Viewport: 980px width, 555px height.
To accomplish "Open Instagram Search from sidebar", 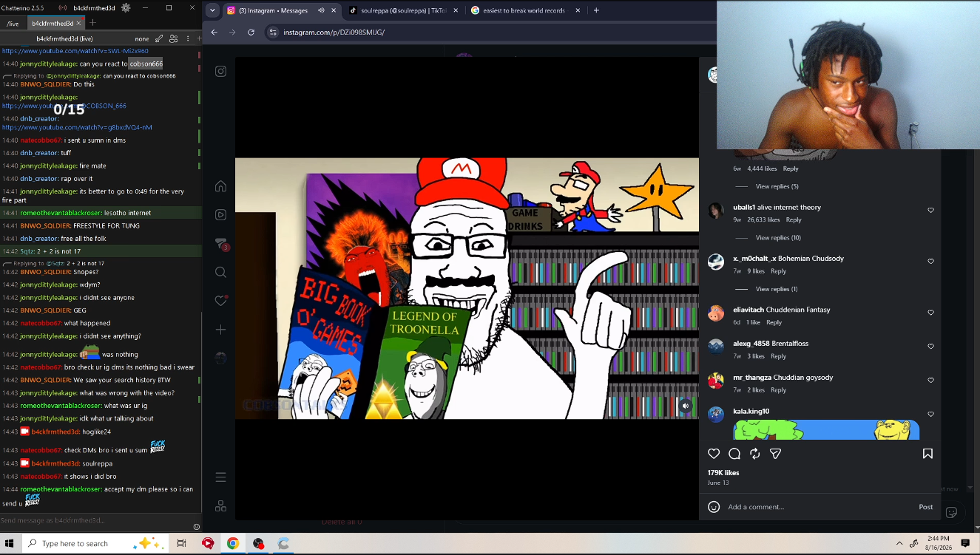I will 220,272.
